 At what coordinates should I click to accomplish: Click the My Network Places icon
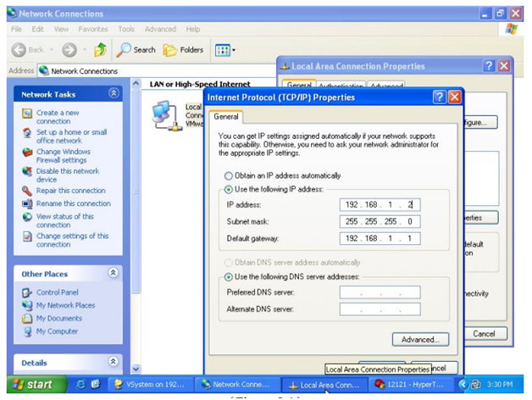coord(27,305)
